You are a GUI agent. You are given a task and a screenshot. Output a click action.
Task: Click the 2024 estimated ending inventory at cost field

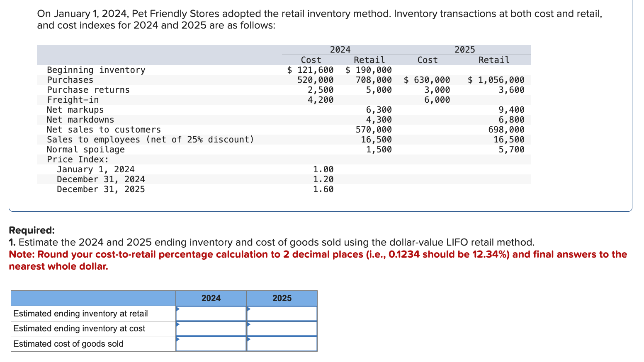(x=211, y=328)
